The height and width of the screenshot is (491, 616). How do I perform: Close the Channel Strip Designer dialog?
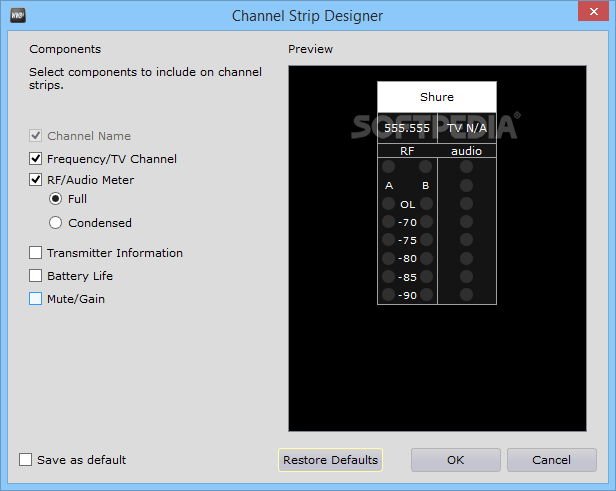594,11
